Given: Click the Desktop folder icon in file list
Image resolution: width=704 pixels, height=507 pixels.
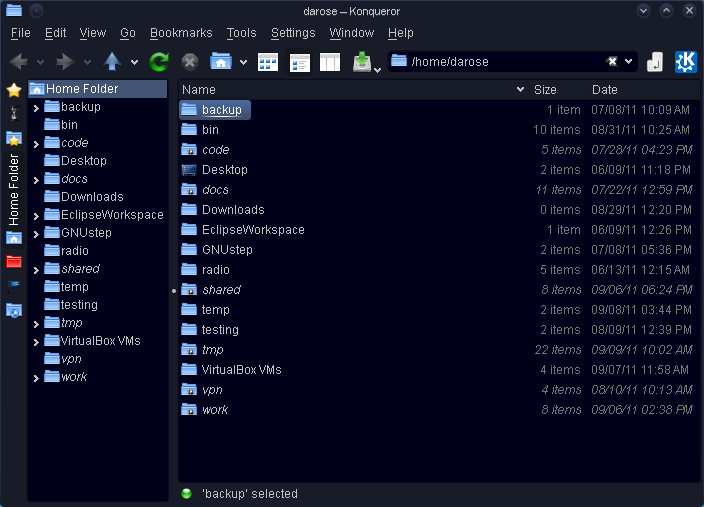Looking at the screenshot, I should coord(189,170).
